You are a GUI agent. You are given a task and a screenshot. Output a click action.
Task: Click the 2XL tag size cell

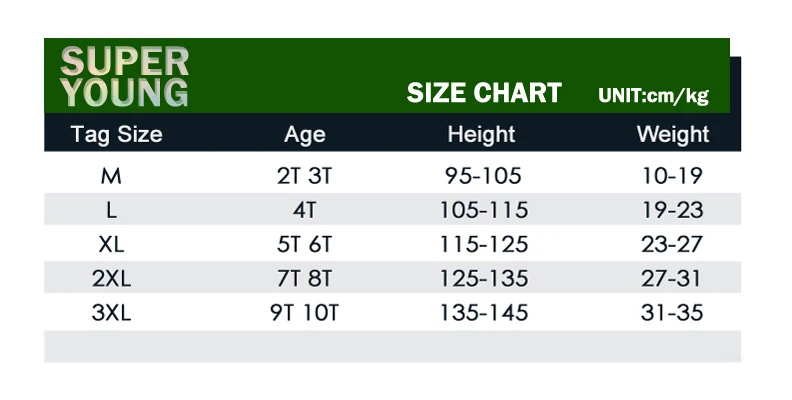tap(111, 279)
